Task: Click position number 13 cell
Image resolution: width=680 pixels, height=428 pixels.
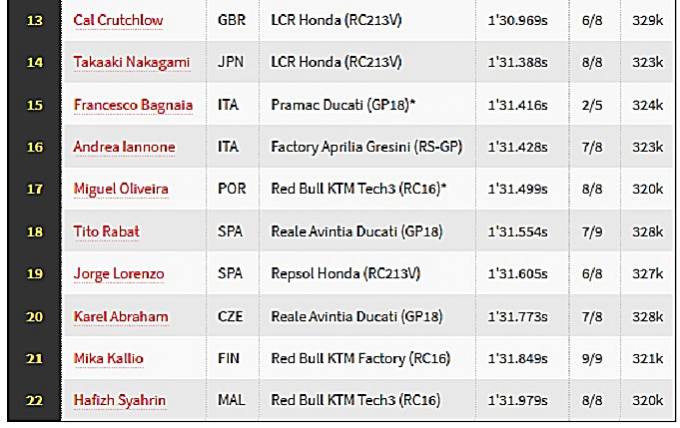Action: pyautogui.click(x=34, y=20)
